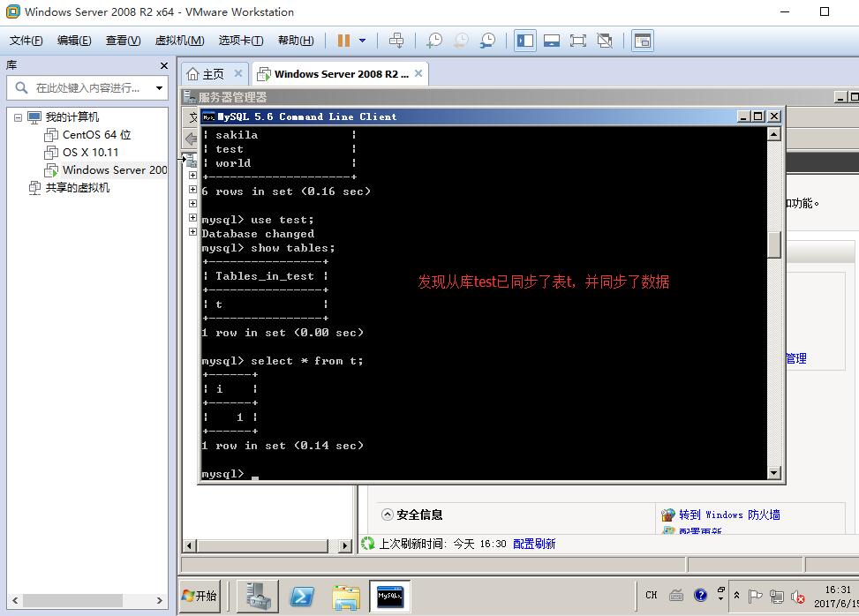859x616 pixels.
Task: Click the network tray icon
Action: pos(776,596)
